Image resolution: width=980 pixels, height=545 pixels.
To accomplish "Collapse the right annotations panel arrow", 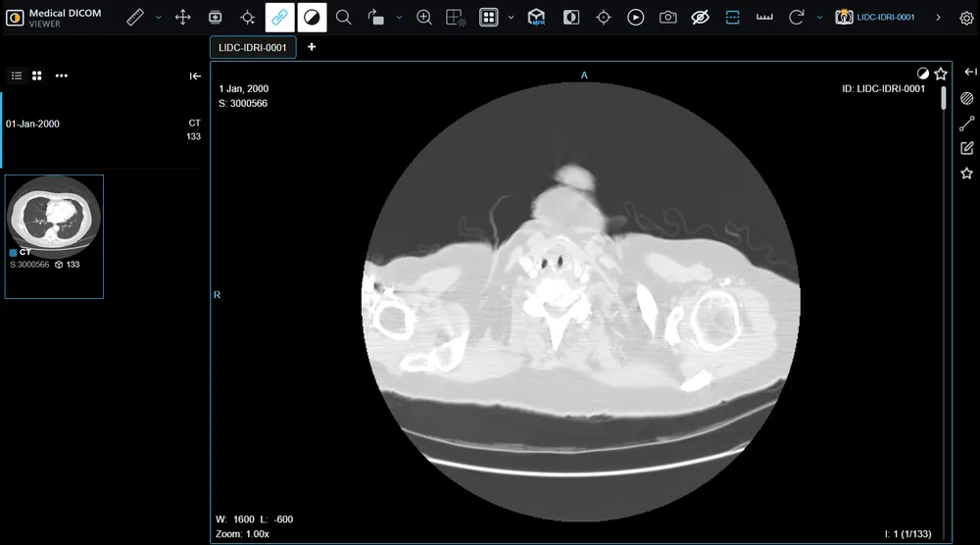I will [x=970, y=73].
